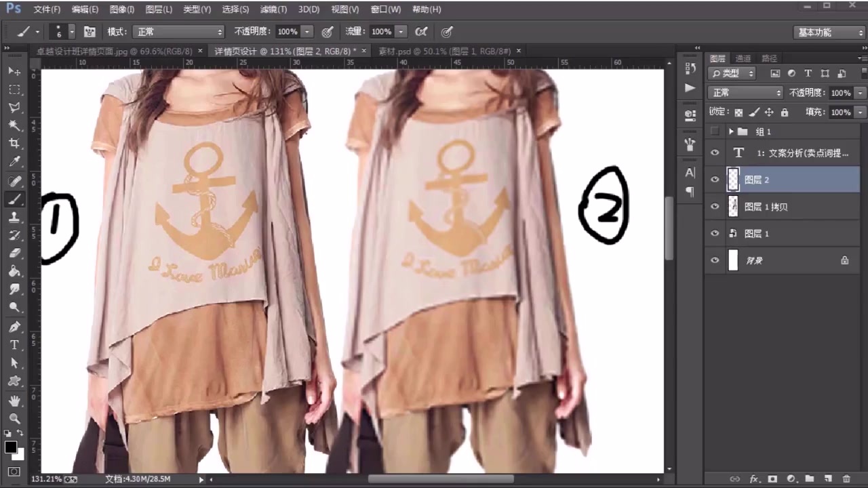The width and height of the screenshot is (868, 488).
Task: Select the Healing Brush tool
Action: point(14,181)
